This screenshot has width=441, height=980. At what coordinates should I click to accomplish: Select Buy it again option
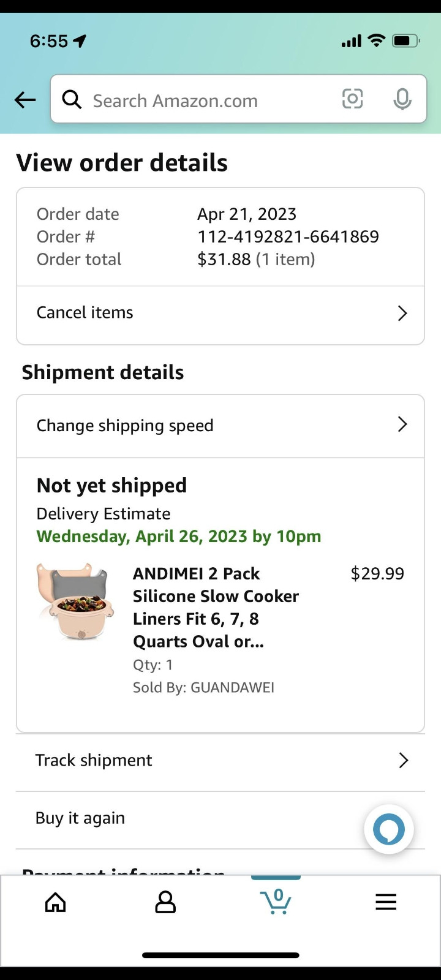click(x=80, y=818)
